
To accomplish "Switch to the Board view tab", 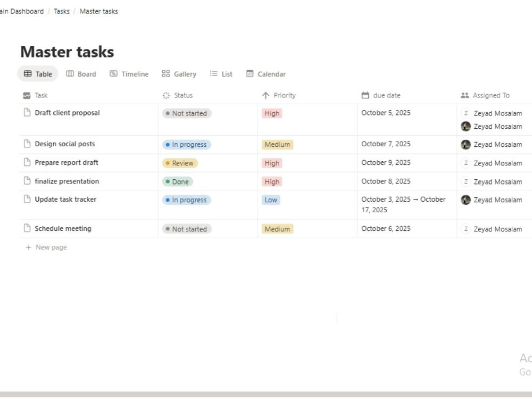I will click(x=81, y=73).
